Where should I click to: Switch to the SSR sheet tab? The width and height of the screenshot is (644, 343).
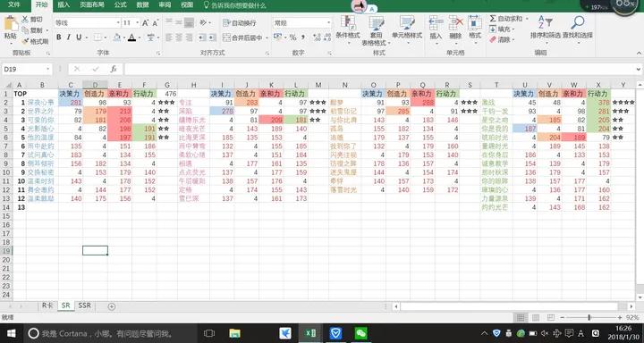pos(85,305)
